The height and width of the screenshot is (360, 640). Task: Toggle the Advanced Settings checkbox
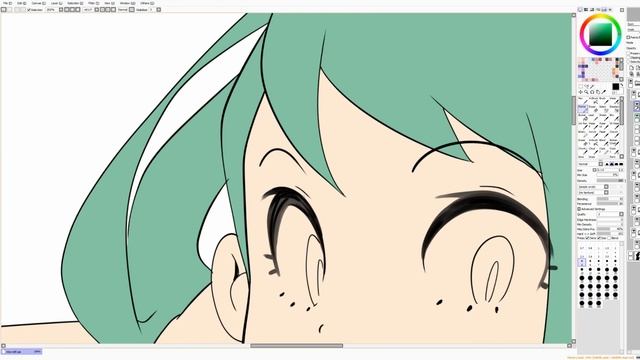[579, 209]
